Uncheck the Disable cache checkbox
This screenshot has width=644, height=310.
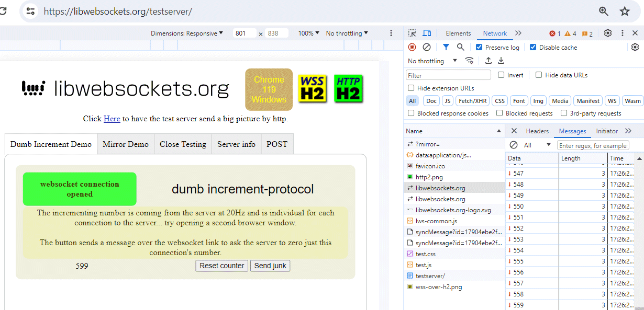(x=533, y=47)
